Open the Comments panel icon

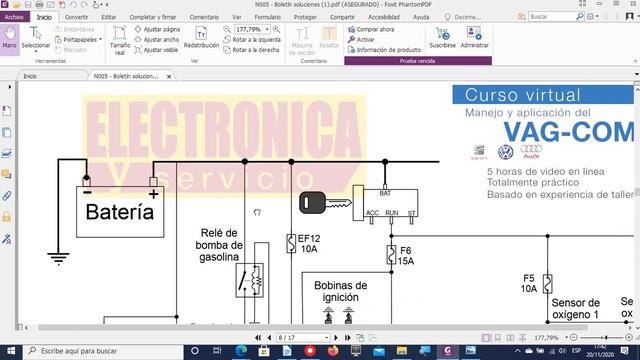click(x=7, y=175)
